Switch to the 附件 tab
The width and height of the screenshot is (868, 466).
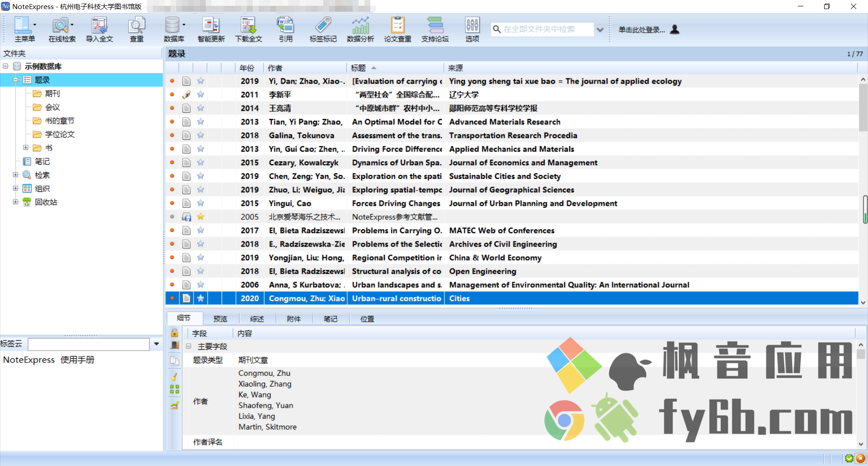[294, 319]
